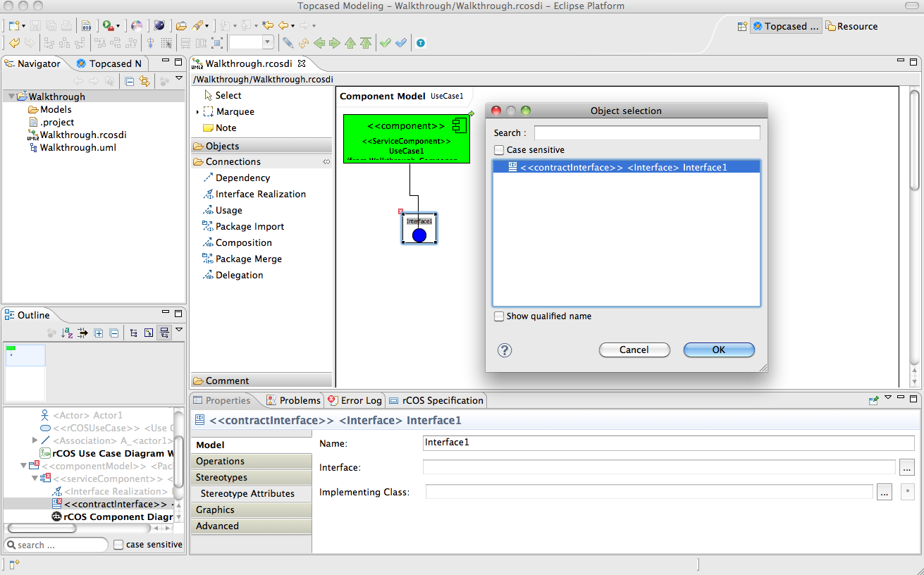Viewport: 924px width, 575px height.
Task: Open the rCOS Specification tab
Action: tap(436, 400)
